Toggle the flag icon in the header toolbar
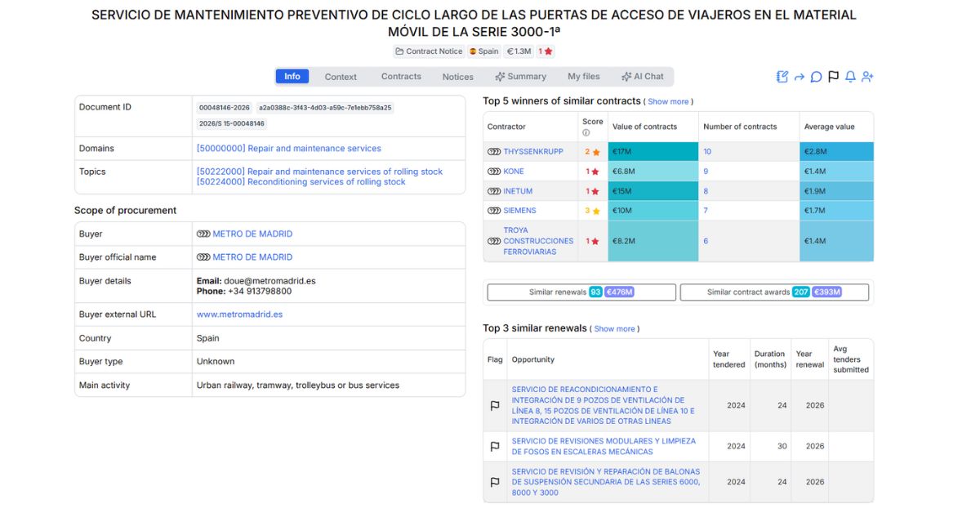The height and width of the screenshot is (513, 980). click(x=832, y=76)
